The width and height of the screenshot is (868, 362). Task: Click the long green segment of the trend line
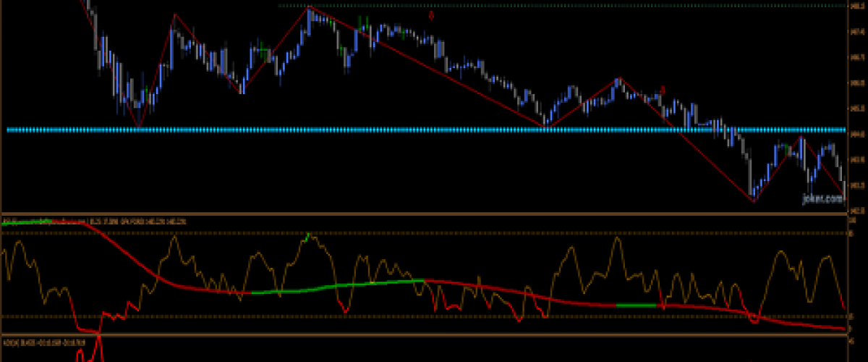tap(340, 285)
